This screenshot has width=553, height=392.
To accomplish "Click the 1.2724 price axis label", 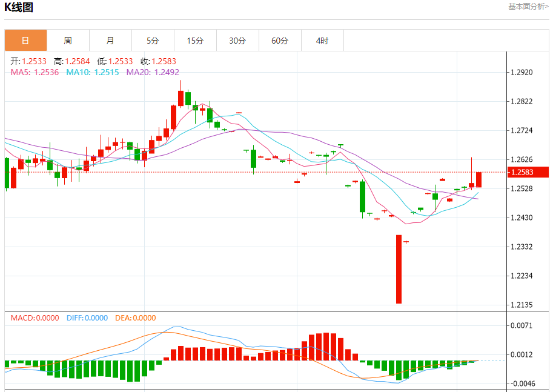I will pyautogui.click(x=522, y=130).
